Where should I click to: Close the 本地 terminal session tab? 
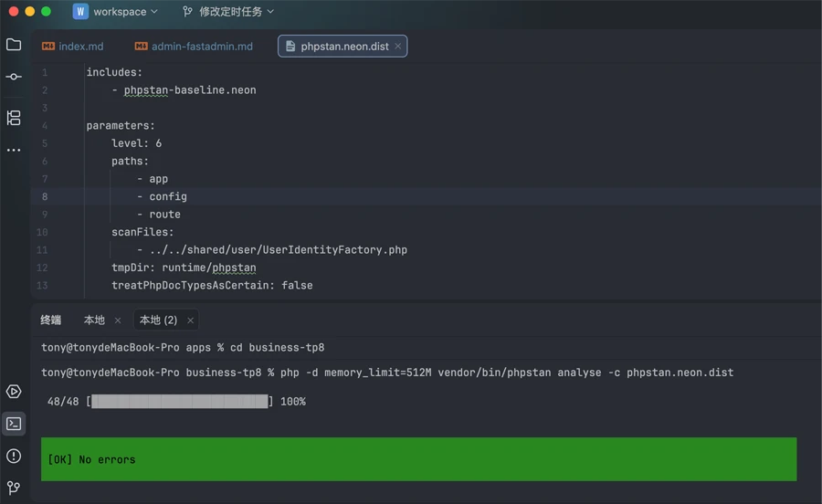[x=118, y=320]
